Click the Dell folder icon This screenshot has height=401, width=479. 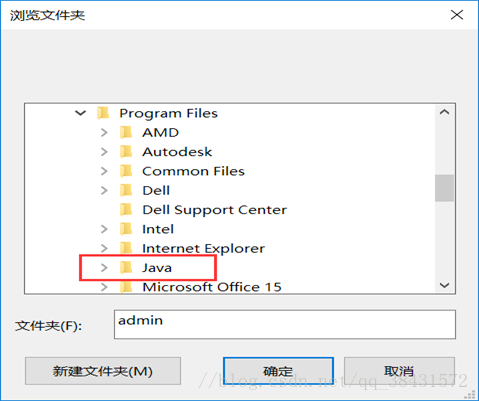[x=126, y=191]
